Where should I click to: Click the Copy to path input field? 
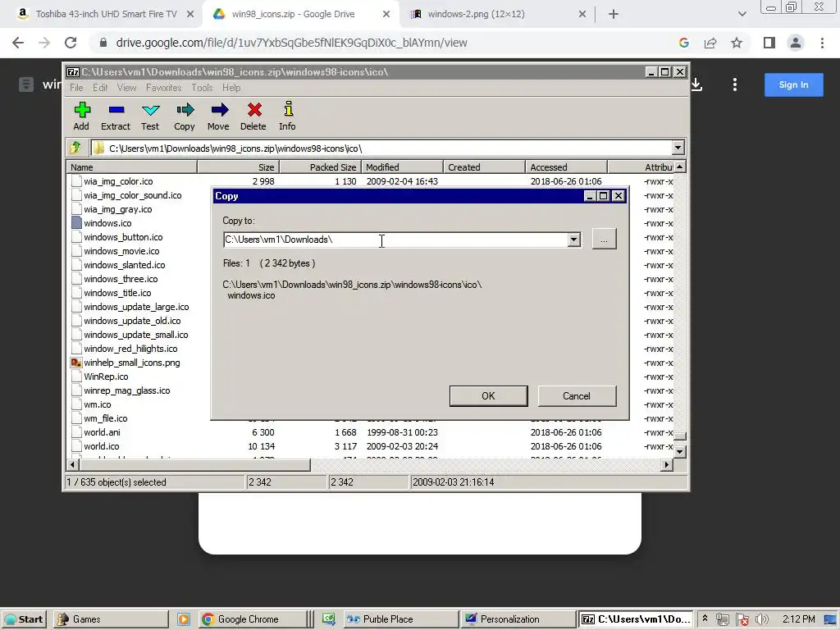click(395, 240)
